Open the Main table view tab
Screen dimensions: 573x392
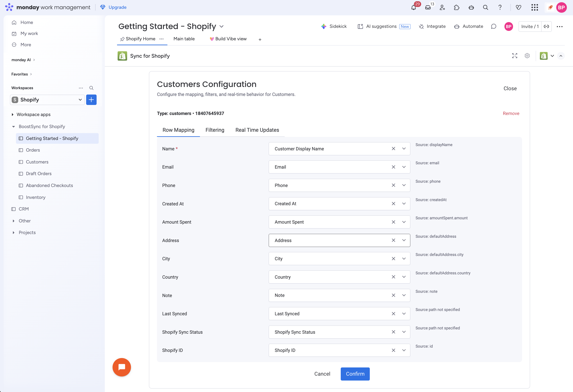click(x=184, y=39)
